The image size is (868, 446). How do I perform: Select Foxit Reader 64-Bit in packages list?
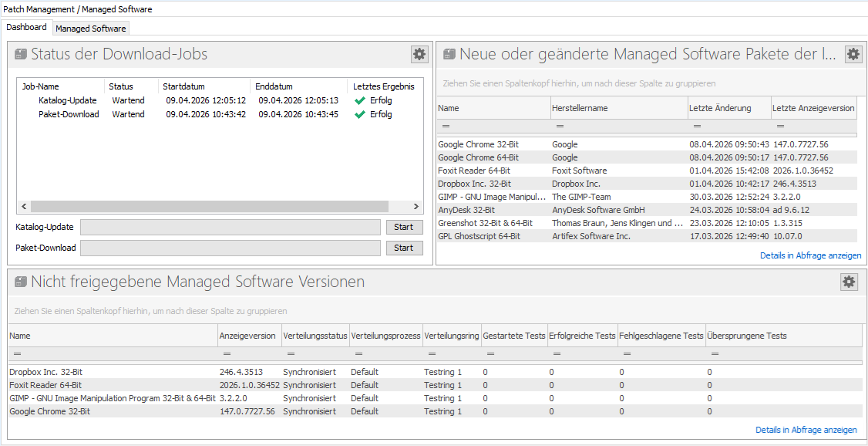click(647, 171)
